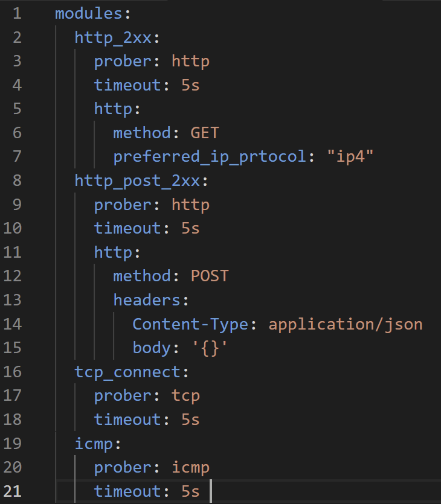This screenshot has height=504, width=441.
Task: Click line number 21 in the gutter
Action: point(13,491)
